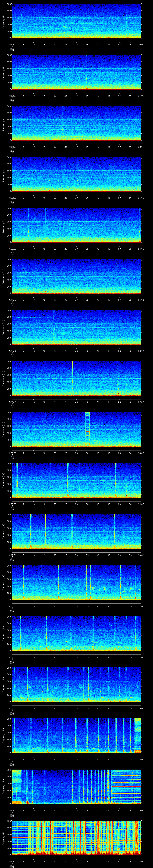Click the 45 second tick label under 14:34:00 panel
Image resolution: width=153 pixels, height=868 pixels.
[x=109, y=810]
